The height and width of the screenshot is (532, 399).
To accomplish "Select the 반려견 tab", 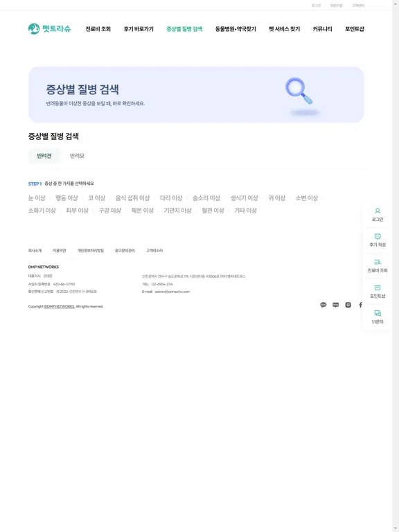I will (x=44, y=156).
